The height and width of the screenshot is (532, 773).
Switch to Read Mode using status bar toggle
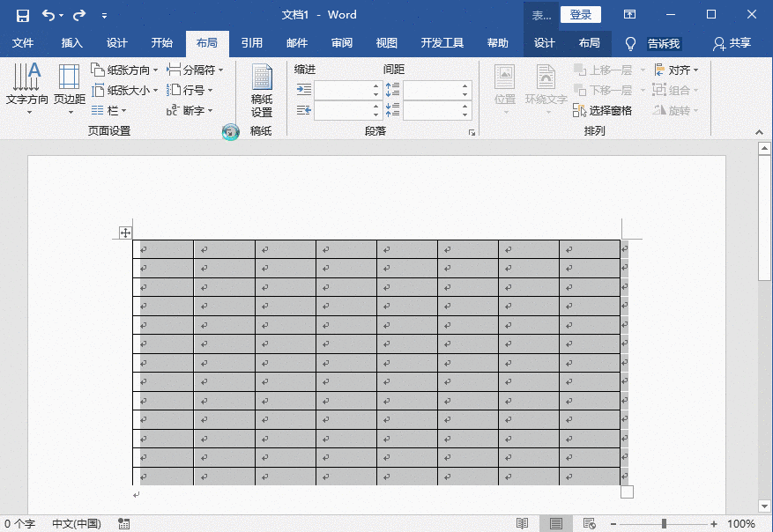(524, 521)
